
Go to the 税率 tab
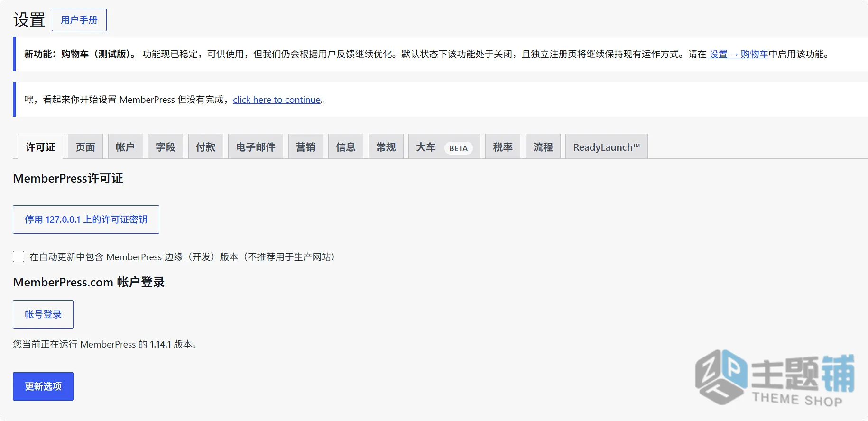pos(503,147)
